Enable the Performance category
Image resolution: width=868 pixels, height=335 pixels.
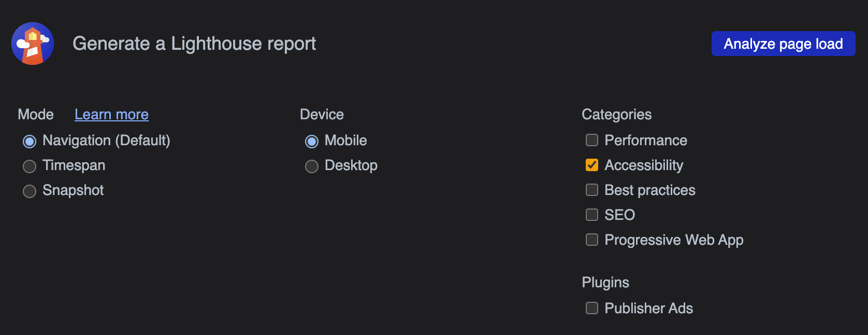591,140
